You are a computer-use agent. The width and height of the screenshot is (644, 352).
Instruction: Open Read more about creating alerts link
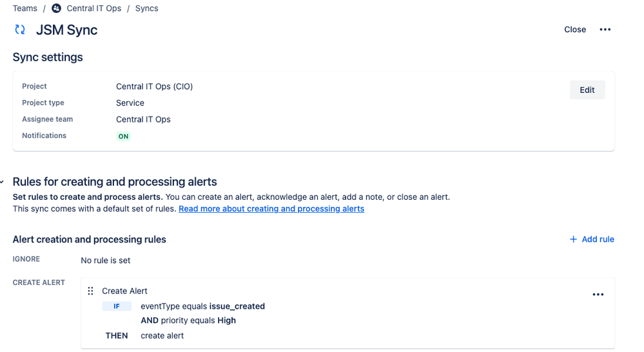[271, 209]
